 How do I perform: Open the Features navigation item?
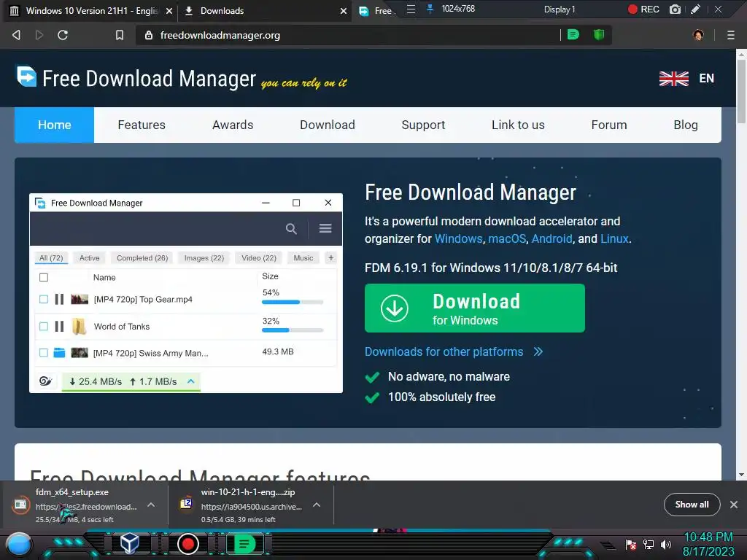pos(142,125)
